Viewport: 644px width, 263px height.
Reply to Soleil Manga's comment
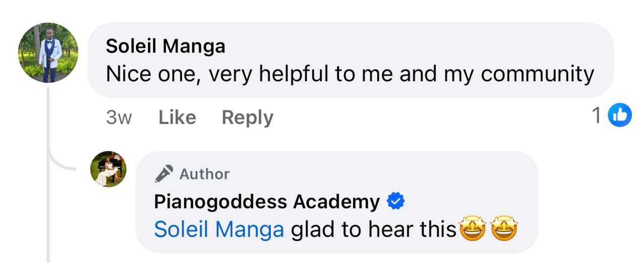[x=247, y=117]
